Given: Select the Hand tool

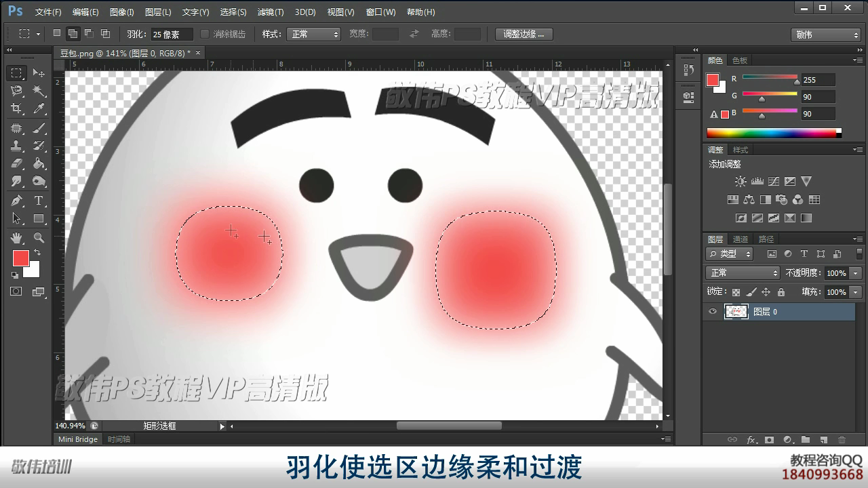Looking at the screenshot, I should (x=16, y=238).
